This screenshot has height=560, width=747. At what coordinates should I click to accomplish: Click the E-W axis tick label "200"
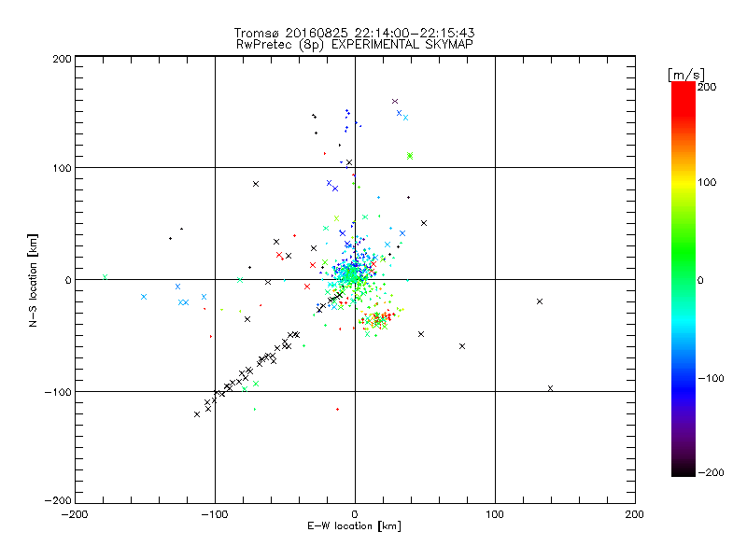[x=635, y=515]
